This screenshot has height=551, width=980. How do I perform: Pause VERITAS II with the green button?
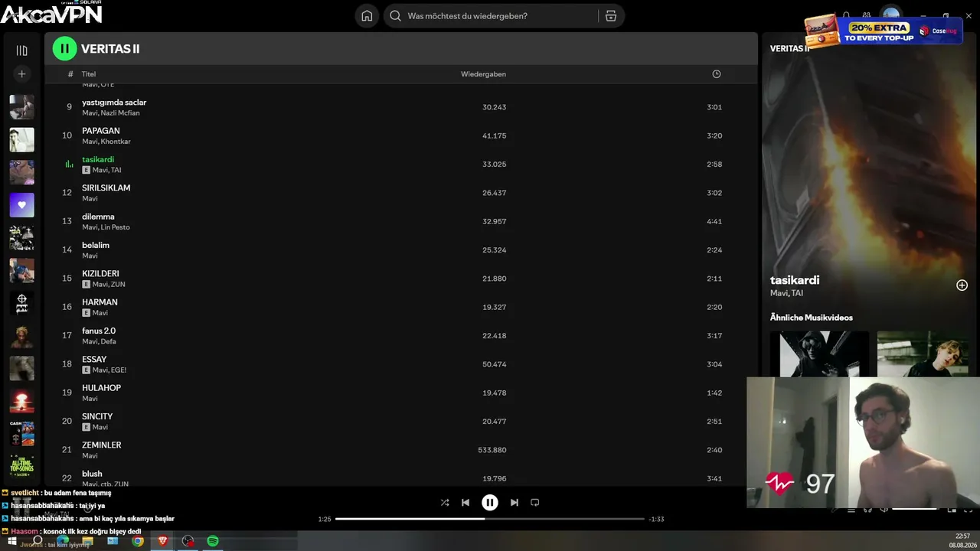65,49
